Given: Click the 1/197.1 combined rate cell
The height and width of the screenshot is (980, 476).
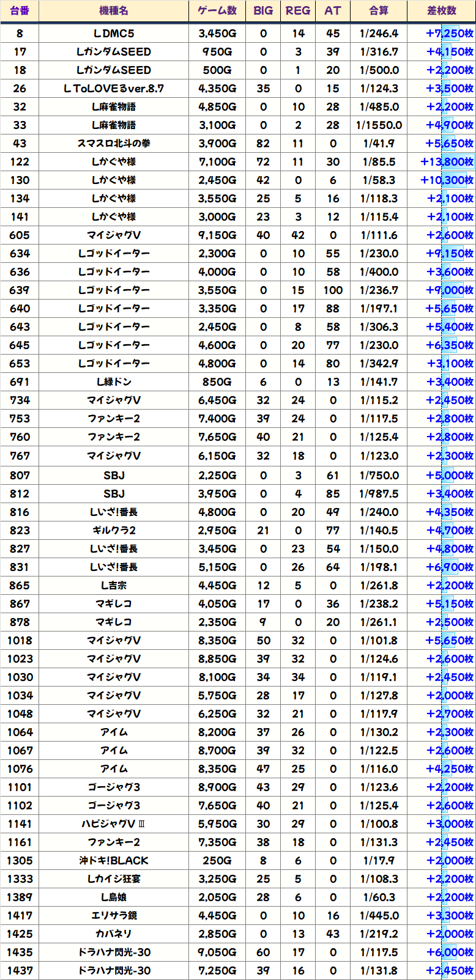Looking at the screenshot, I should point(379,309).
